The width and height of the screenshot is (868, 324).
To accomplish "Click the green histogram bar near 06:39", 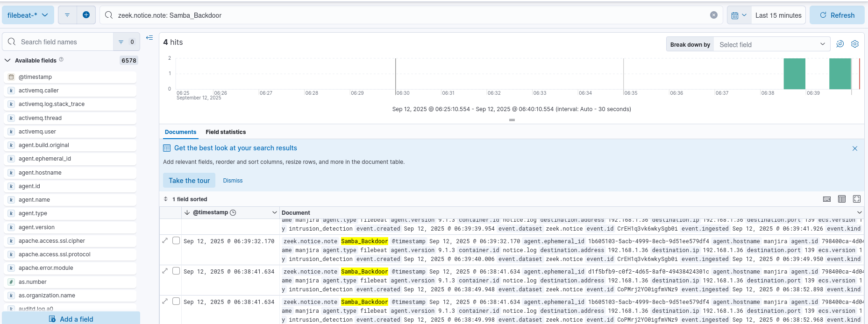I will click(840, 74).
